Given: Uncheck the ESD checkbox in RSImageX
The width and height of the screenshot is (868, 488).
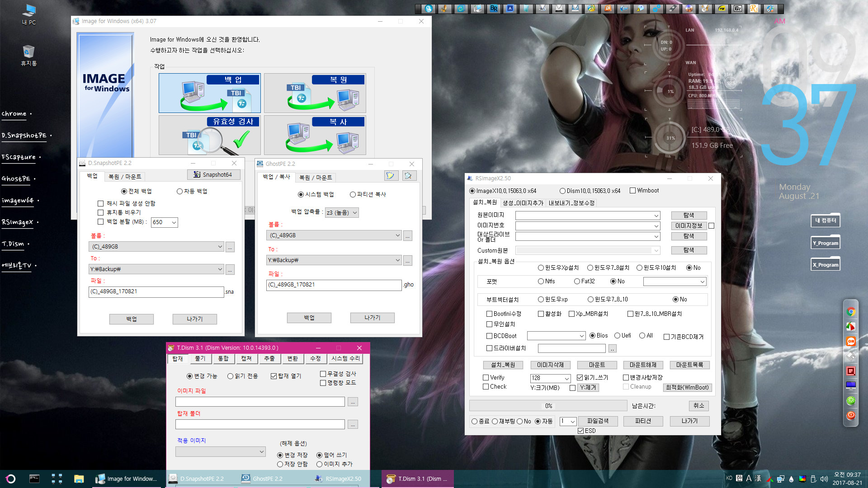Looking at the screenshot, I should pyautogui.click(x=581, y=431).
